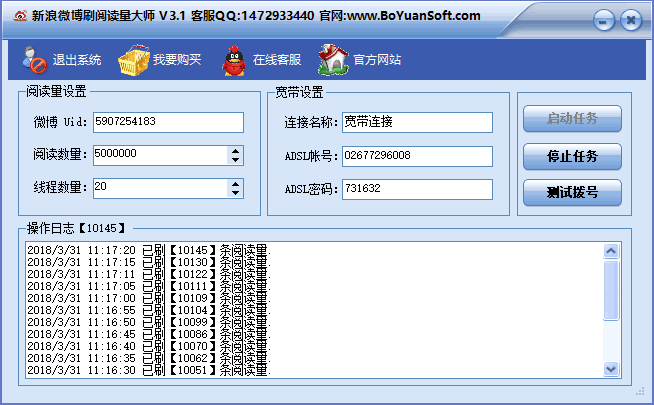The image size is (654, 405).
Task: Select log entry 11:17:20 已刷【10145】
Action: pyautogui.click(x=149, y=250)
